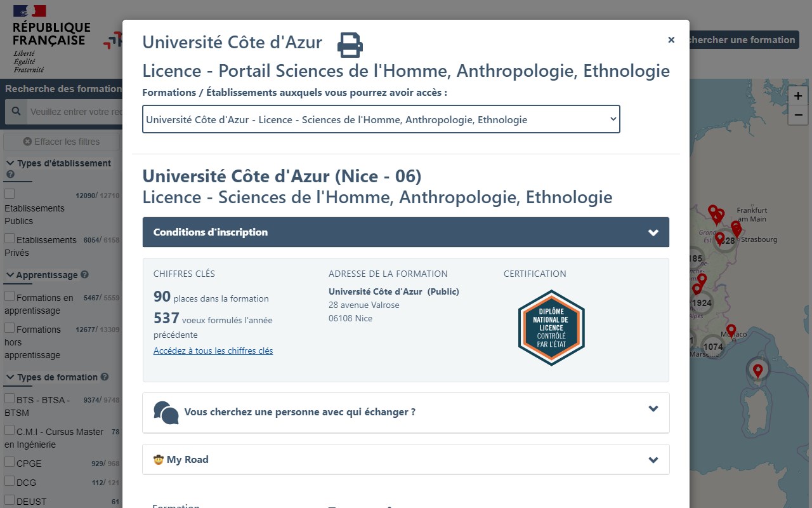The height and width of the screenshot is (508, 812).
Task: Click the Diplôme National de Licence badge
Action: click(551, 328)
